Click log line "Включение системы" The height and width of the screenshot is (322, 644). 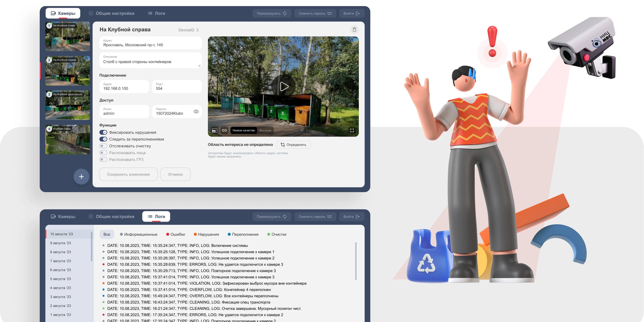click(175, 245)
